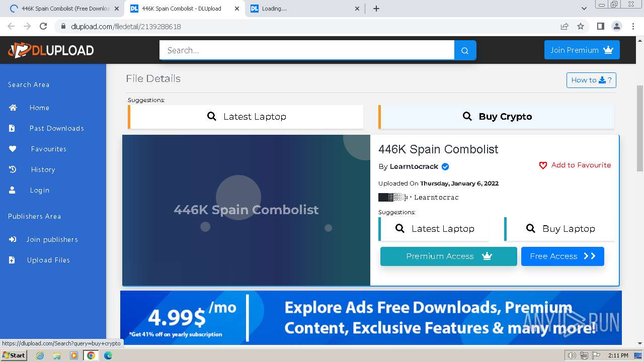The height and width of the screenshot is (362, 644).
Task: Click the Favourites heart icon
Action: 13,149
